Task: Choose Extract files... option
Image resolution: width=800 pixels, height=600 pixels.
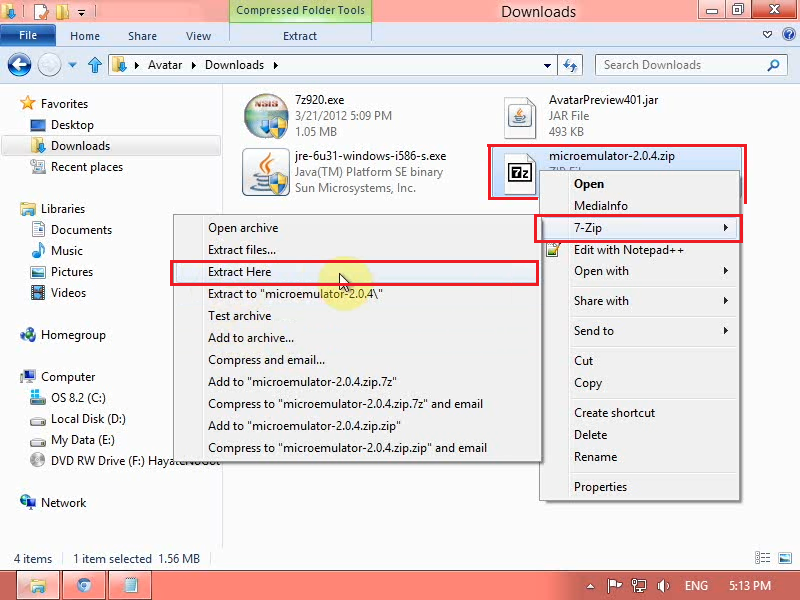Action: pyautogui.click(x=357, y=250)
